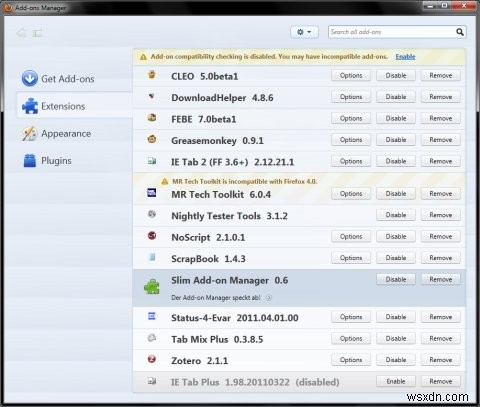
Task: Remove the ScrapBook extension
Action: point(440,258)
